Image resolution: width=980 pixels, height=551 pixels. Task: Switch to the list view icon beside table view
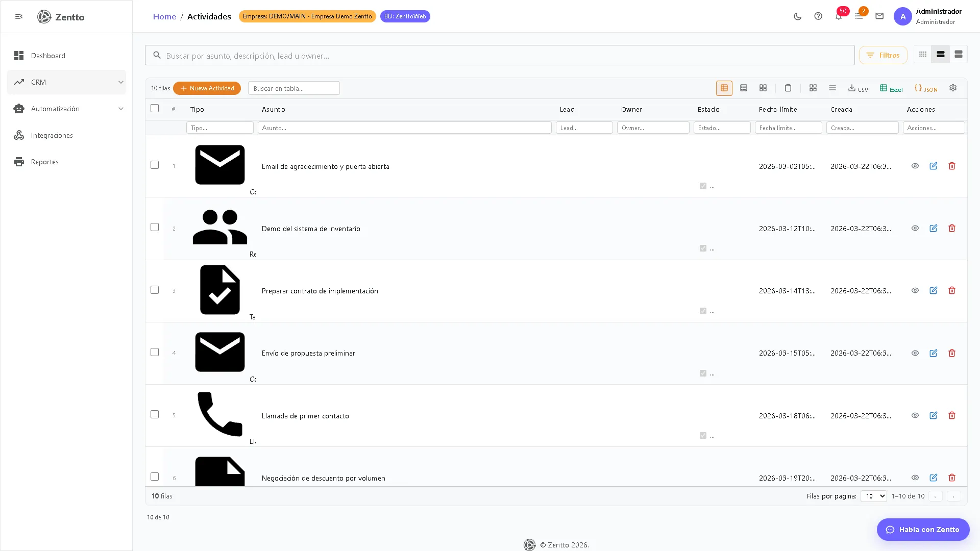pos(744,88)
